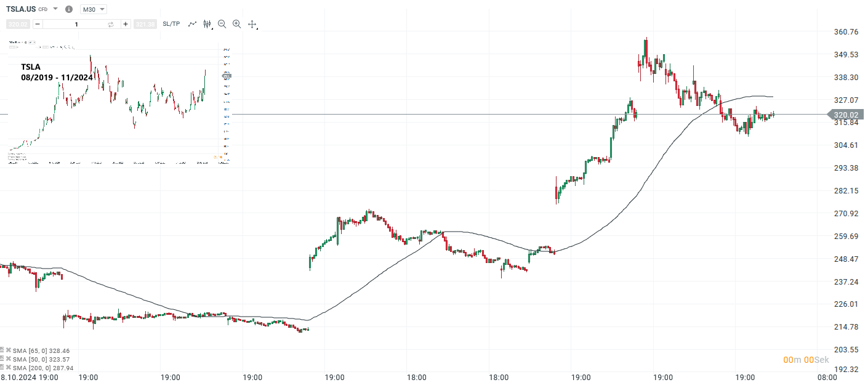The image size is (868, 385).
Task: Click the order volume refresh icon
Action: pyautogui.click(x=111, y=24)
